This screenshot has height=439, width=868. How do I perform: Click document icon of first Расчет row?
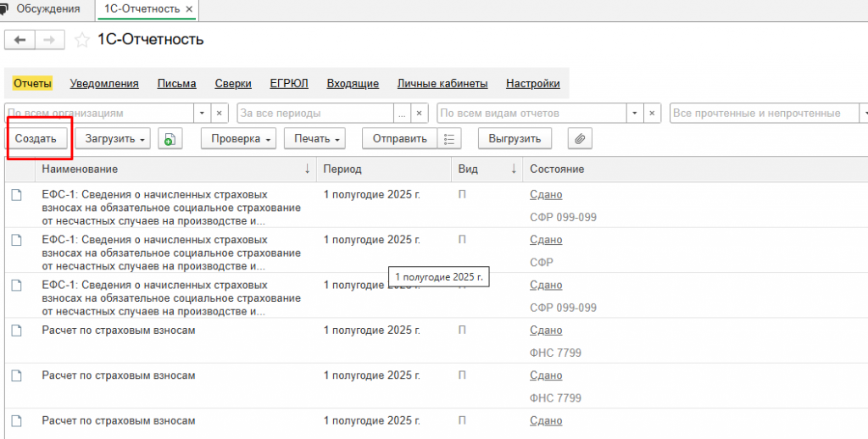coord(17,331)
